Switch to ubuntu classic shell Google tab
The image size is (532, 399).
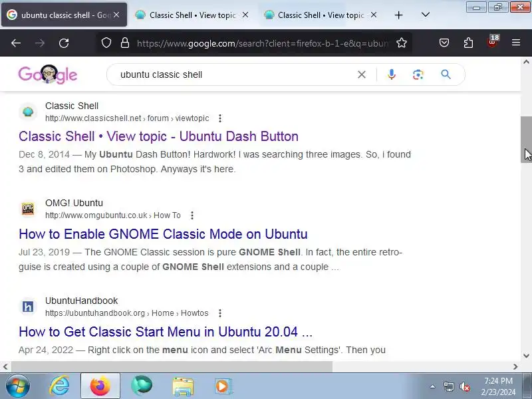[x=65, y=15]
